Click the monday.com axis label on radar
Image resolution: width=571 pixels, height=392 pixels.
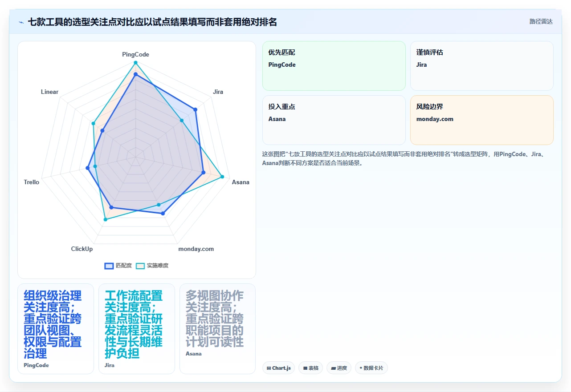point(196,249)
